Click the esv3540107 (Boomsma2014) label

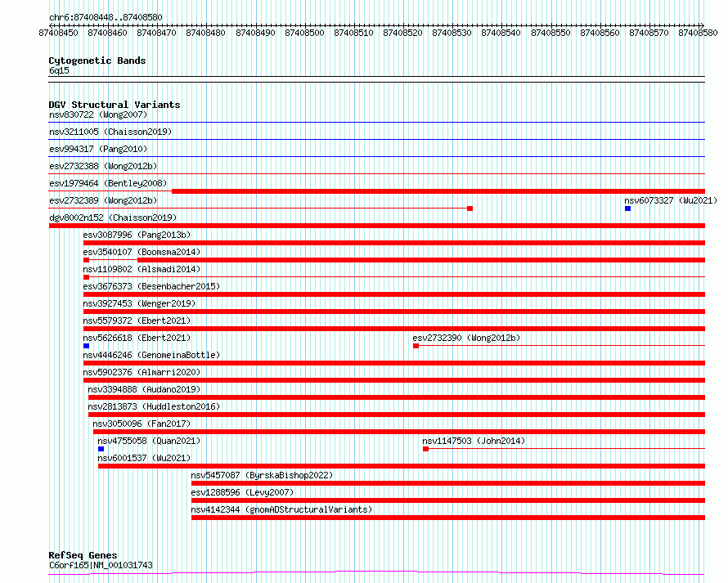point(142,252)
